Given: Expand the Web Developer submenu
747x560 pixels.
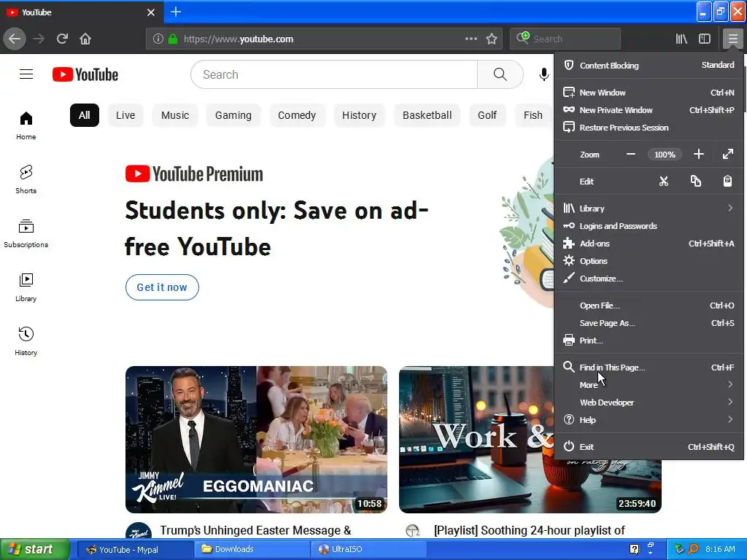Looking at the screenshot, I should 649,402.
